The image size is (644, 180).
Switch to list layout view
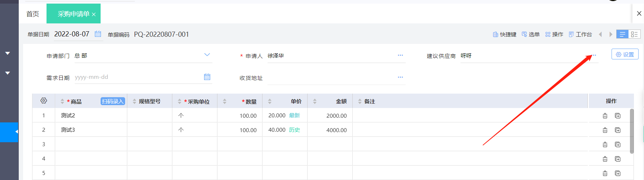point(622,34)
